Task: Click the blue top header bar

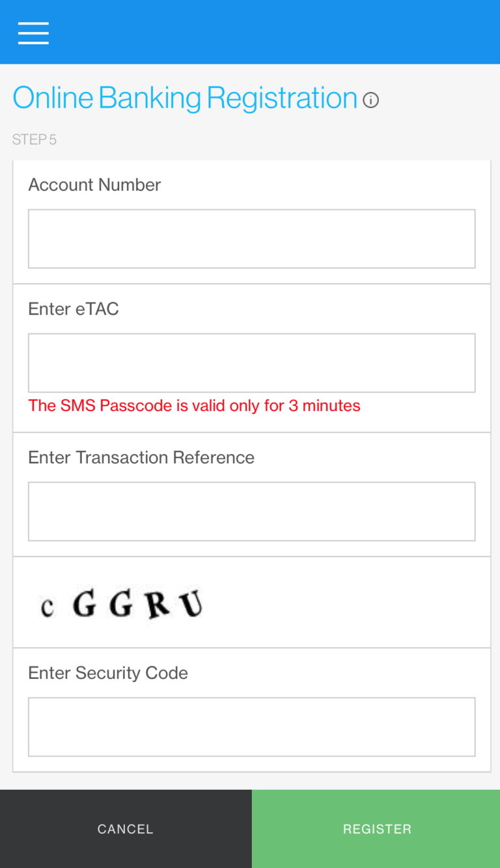Action: click(x=260, y=33)
